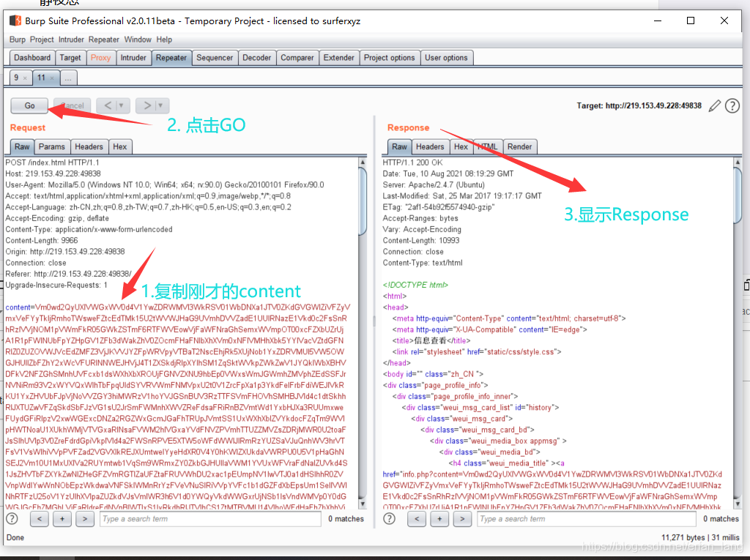The width and height of the screenshot is (750, 560).
Task: Close Repeater tab 11
Action: (x=52, y=78)
